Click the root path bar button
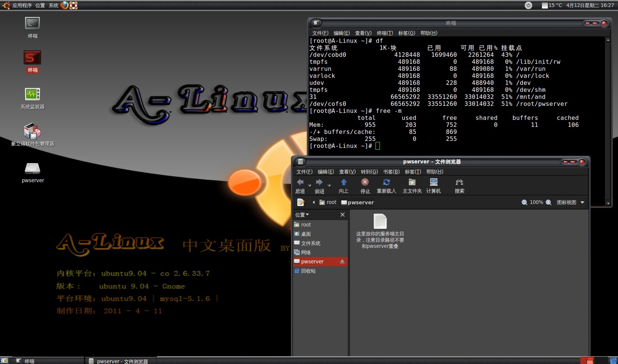 click(x=328, y=202)
